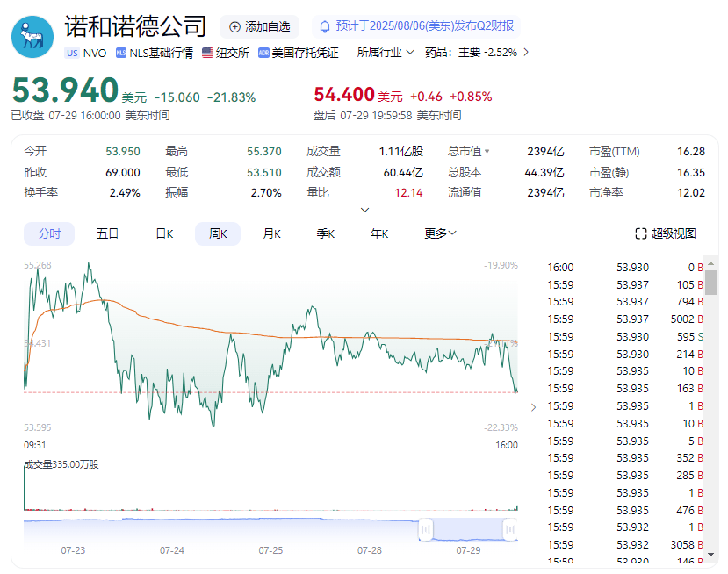This screenshot has height=574, width=728.
Task: Select the 分时 chart tab
Action: point(49,233)
